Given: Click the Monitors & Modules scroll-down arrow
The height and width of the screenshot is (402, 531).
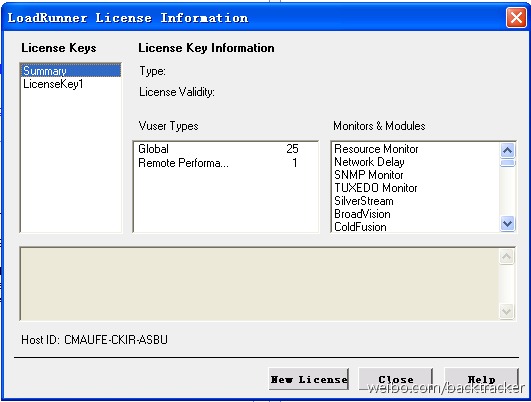Looking at the screenshot, I should [x=507, y=224].
